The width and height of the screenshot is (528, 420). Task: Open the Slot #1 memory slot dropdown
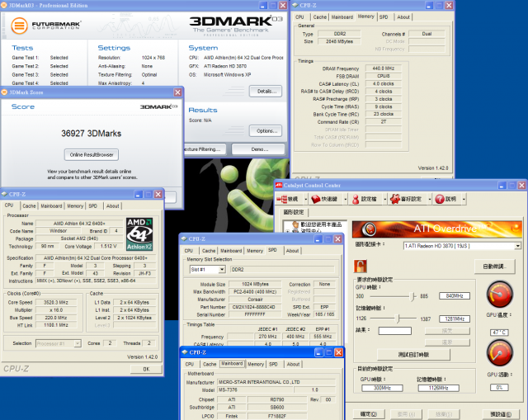(222, 270)
